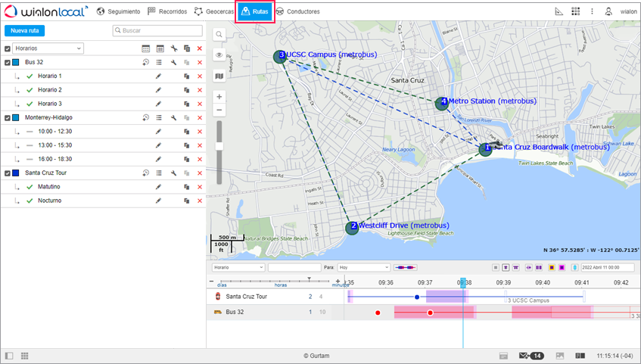Open the map measurement tools icon

tap(559, 12)
